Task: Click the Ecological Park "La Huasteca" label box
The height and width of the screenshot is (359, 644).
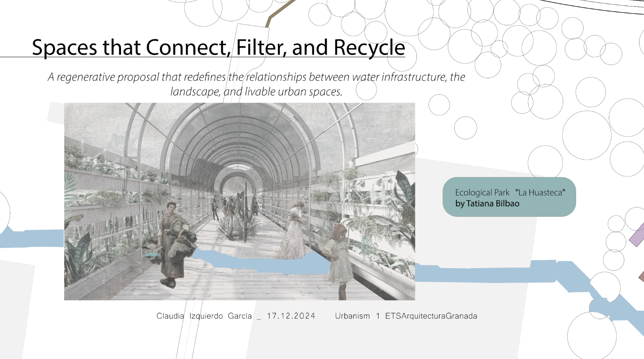Action: pos(509,197)
